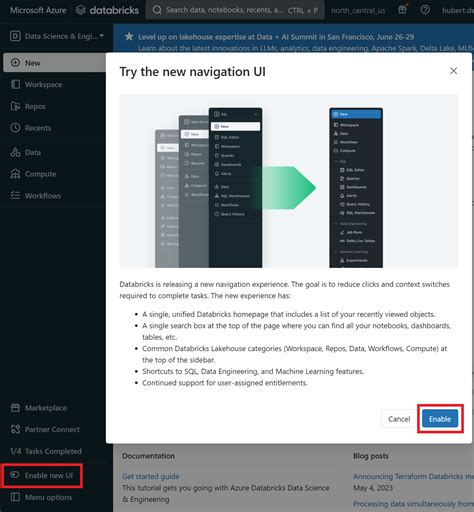
Task: Open Processing data simultaneously blog link
Action: point(413,504)
